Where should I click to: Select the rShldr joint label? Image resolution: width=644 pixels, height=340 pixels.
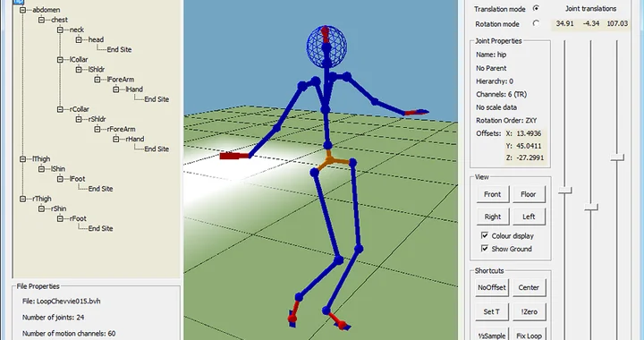[97, 119]
